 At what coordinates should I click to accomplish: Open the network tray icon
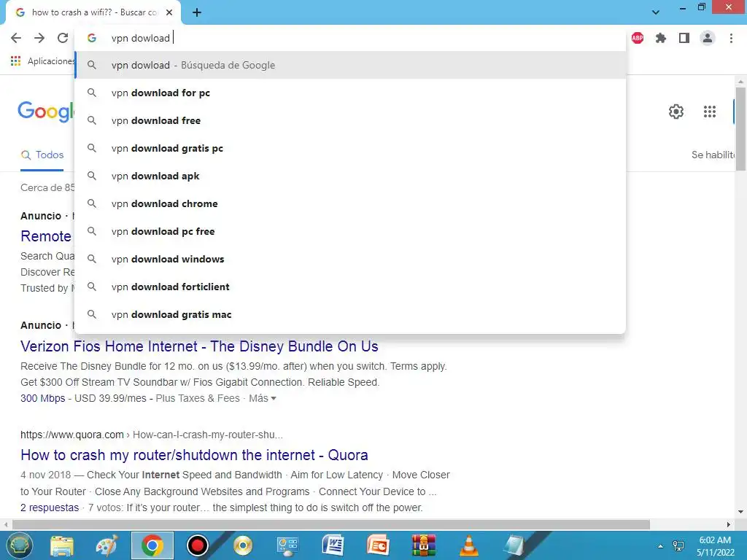tap(678, 545)
